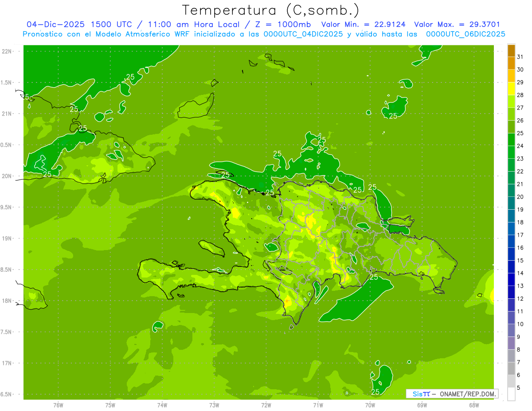Image resolution: width=532 pixels, height=411 pixels.
Task: Click the colorbar legend value 30
Action: click(520, 70)
